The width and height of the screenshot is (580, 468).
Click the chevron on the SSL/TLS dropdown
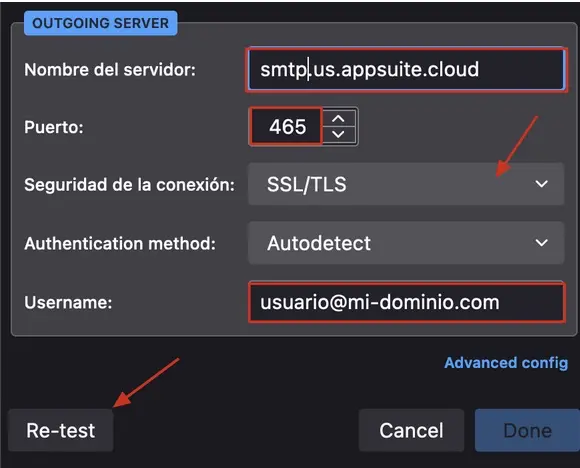click(x=542, y=184)
